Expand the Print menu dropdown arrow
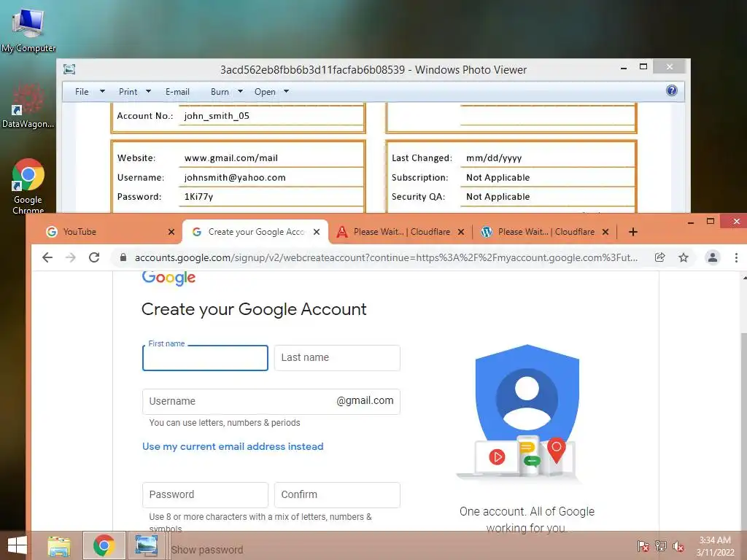 point(148,91)
